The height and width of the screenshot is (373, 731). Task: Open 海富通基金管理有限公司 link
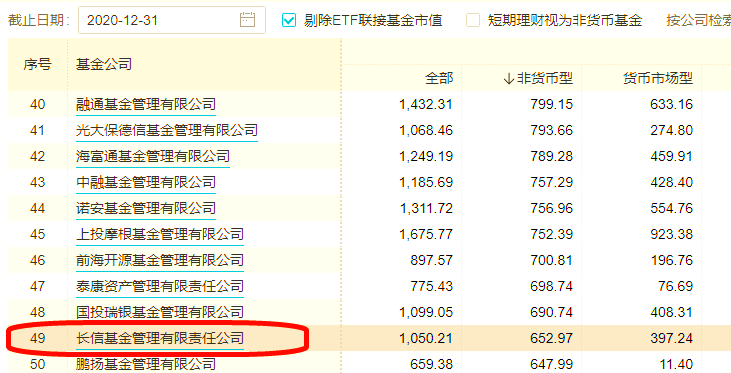pyautogui.click(x=153, y=156)
